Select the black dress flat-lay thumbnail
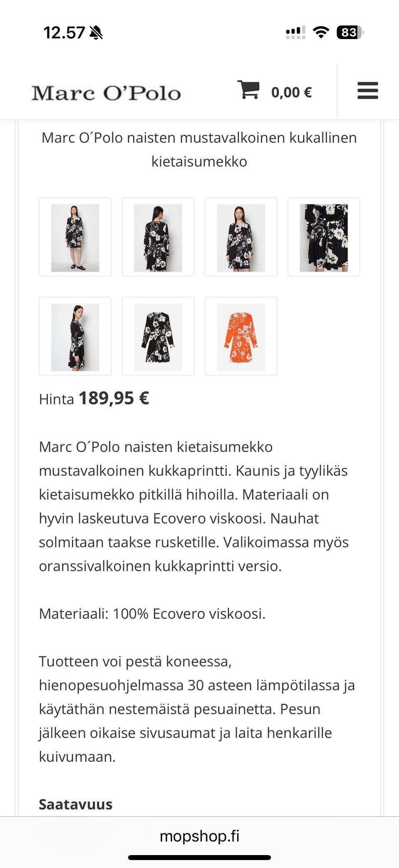399x868 pixels. point(158,336)
